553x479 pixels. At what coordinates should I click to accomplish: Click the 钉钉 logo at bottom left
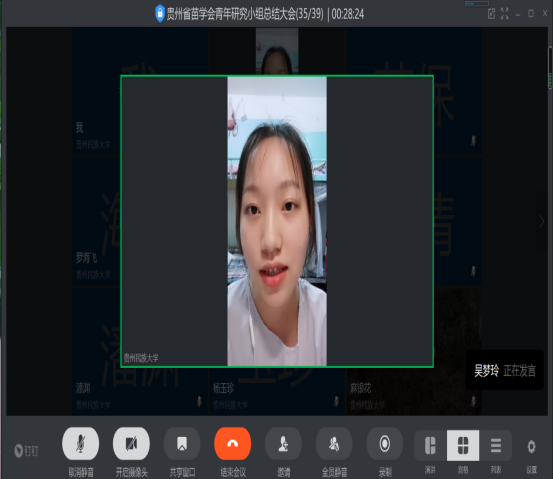pos(26,450)
